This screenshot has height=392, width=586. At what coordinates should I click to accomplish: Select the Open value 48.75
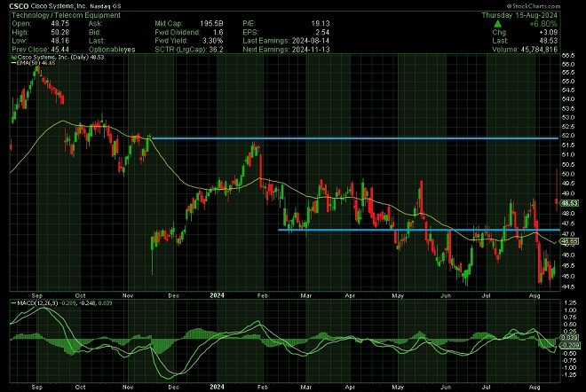pos(59,24)
